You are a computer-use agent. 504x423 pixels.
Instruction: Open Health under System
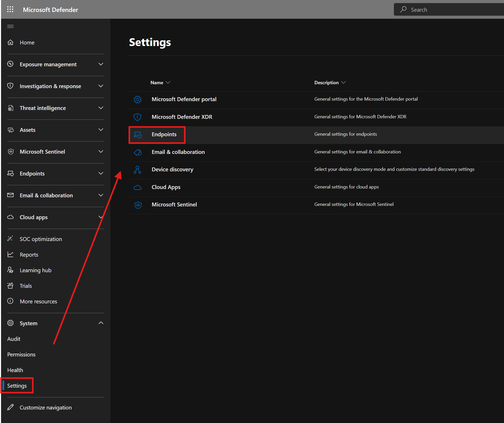click(15, 370)
